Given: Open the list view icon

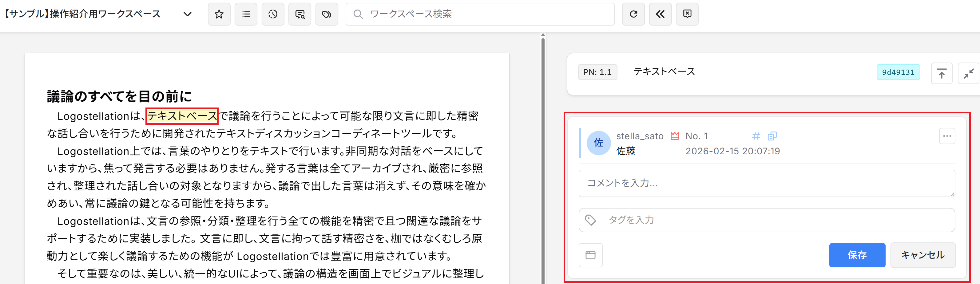Looking at the screenshot, I should (246, 14).
